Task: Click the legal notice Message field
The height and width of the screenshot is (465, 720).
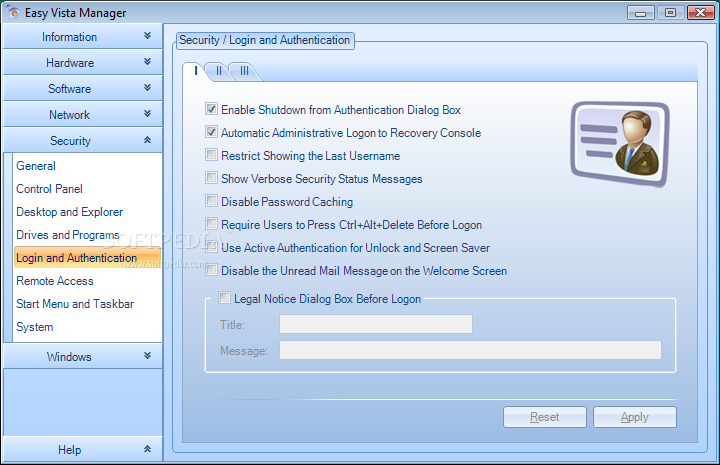Action: pyautogui.click(x=470, y=350)
